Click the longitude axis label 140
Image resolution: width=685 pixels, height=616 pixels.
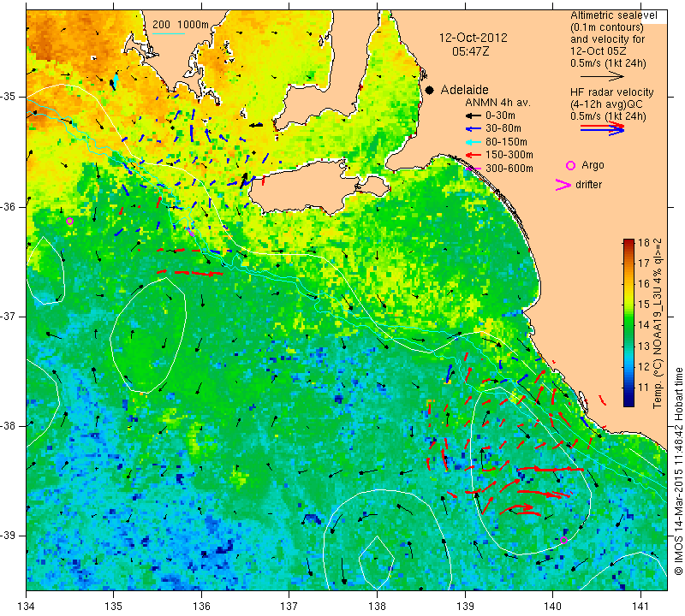pyautogui.click(x=553, y=607)
